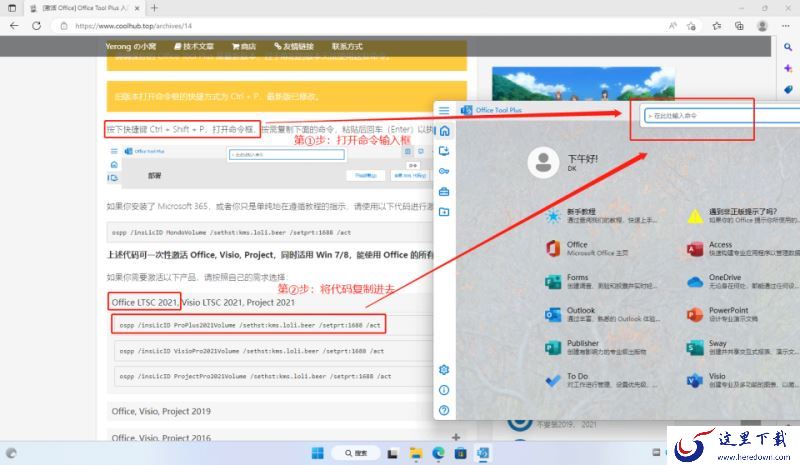The image size is (800, 465).
Task: Open the blue tag icon in Edge sidebar
Action: point(788,89)
